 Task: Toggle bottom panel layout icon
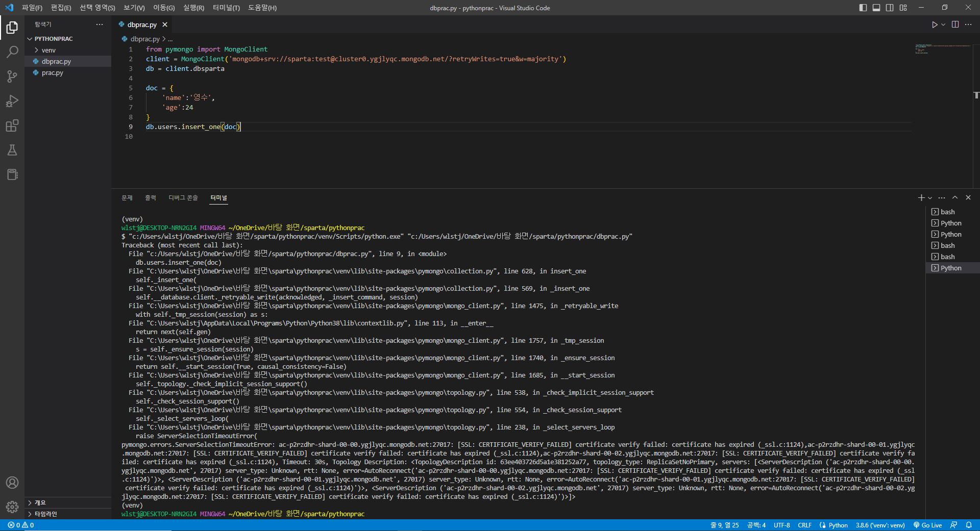[x=876, y=8]
